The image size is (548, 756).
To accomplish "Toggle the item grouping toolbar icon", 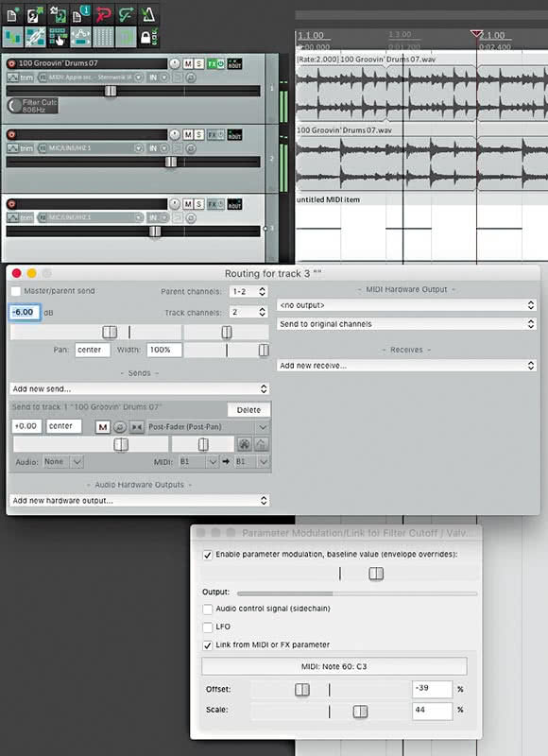I will click(x=35, y=37).
